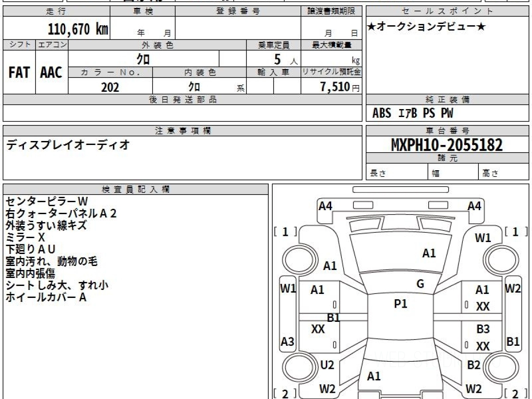Viewport: 532px width, 399px height.
Task: Click the P1 mark on the roof diagram
Action: [400, 304]
